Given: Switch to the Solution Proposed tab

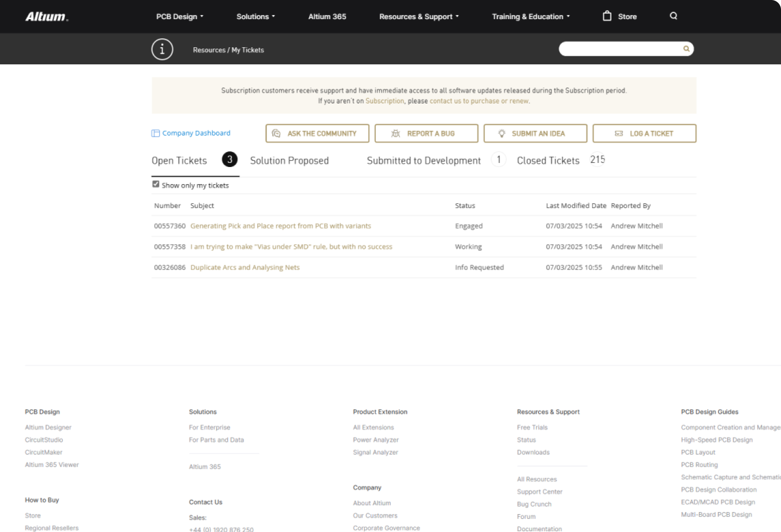Looking at the screenshot, I should (x=289, y=161).
